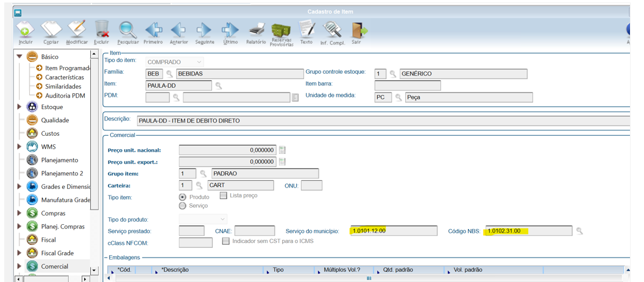This screenshot has height=282, width=644.
Task: Click the Sair door icon
Action: coord(358,30)
